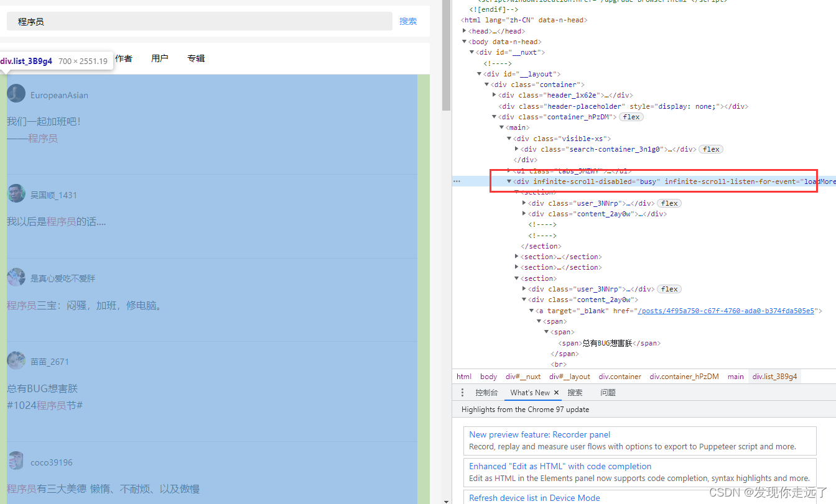Expand the head element node

(464, 31)
